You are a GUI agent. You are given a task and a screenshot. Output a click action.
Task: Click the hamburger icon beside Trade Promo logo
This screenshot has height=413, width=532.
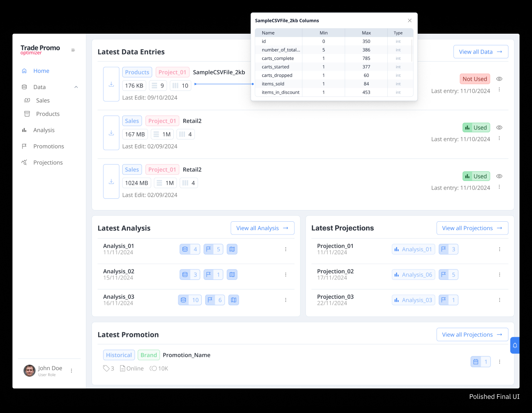(73, 50)
